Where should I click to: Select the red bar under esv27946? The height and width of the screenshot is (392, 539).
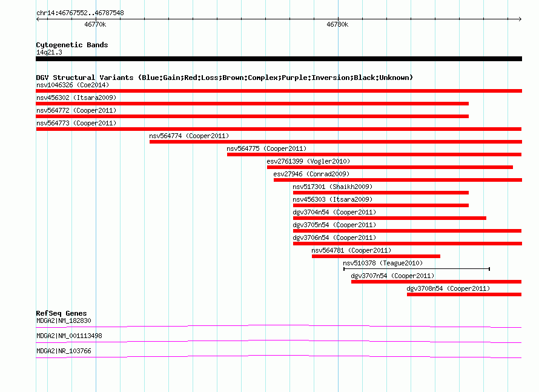tap(398, 180)
